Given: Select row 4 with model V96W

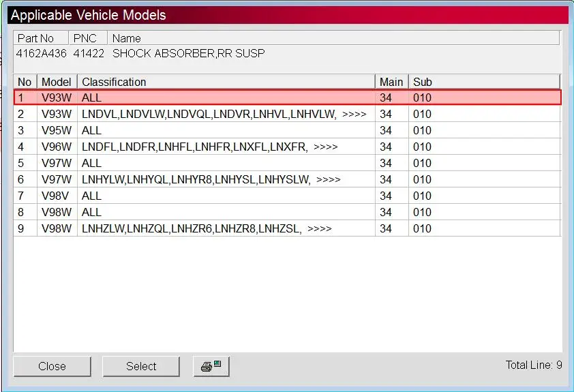Looking at the screenshot, I should (288, 147).
